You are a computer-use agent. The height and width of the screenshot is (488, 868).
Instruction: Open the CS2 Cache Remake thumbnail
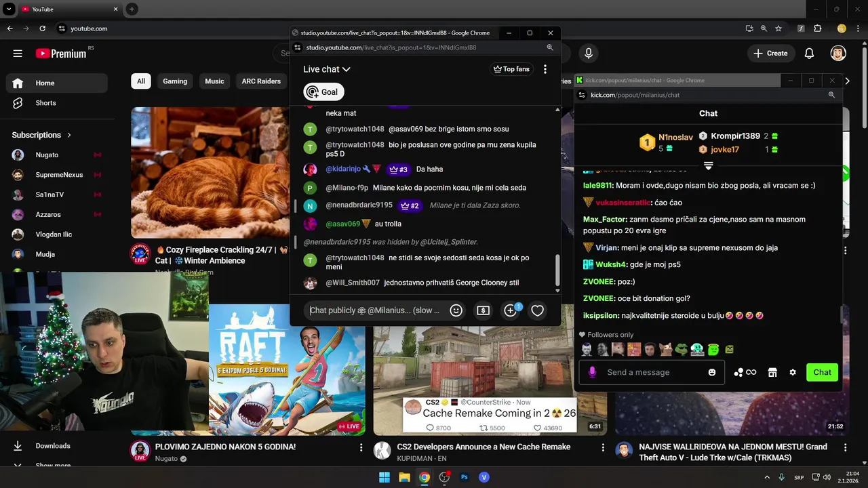tap(490, 380)
